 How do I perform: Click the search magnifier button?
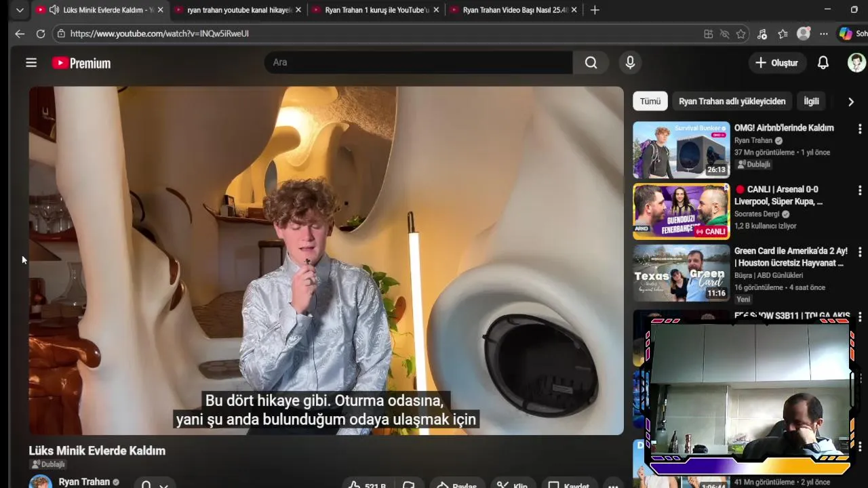591,62
